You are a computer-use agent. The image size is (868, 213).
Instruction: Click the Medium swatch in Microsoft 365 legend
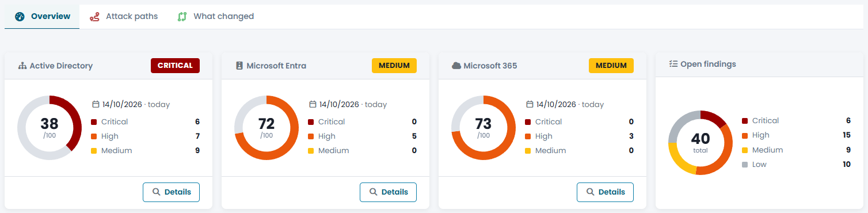tap(528, 151)
